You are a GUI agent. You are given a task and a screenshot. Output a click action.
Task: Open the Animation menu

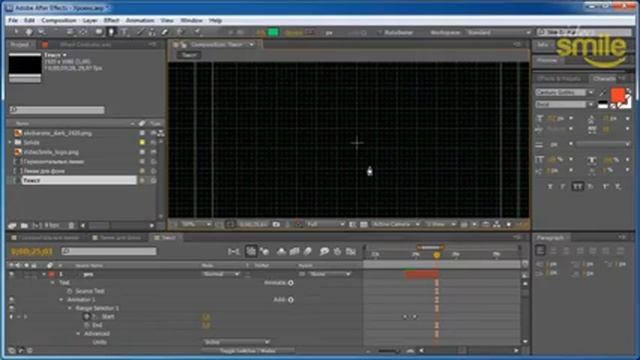[140, 20]
